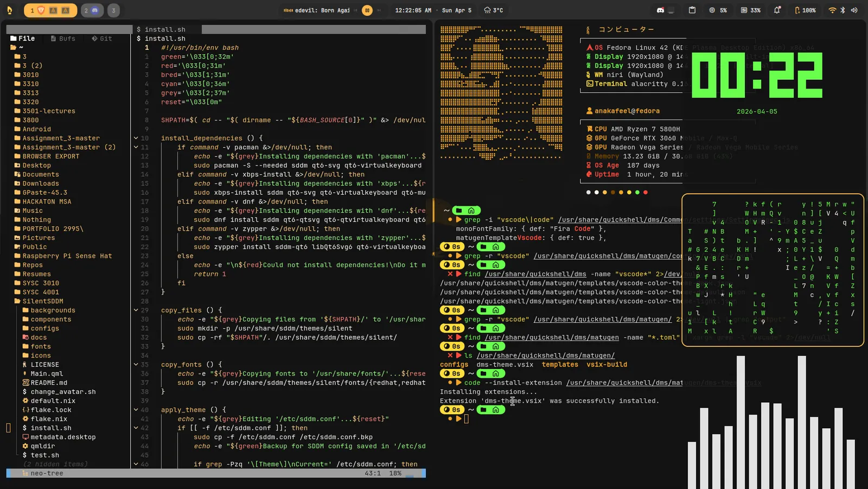Click the Brave browser icon in workspace 1
868x489 pixels.
[x=42, y=10]
